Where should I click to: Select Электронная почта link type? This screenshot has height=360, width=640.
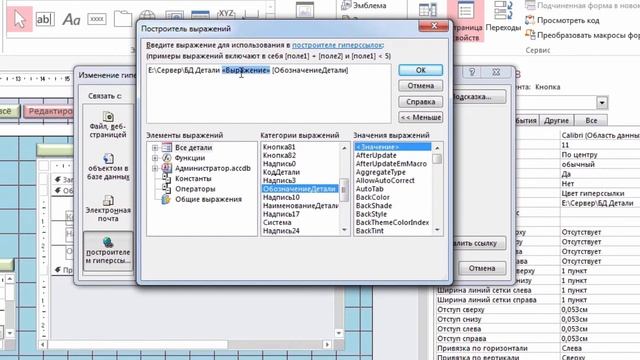pyautogui.click(x=108, y=209)
